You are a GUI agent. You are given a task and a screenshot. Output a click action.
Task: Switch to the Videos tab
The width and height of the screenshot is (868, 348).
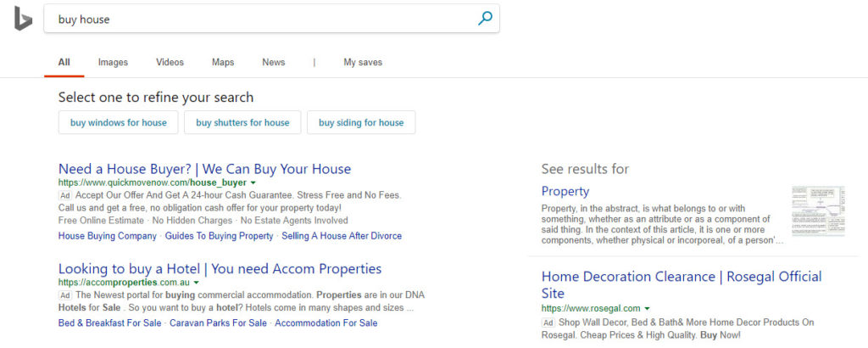170,62
